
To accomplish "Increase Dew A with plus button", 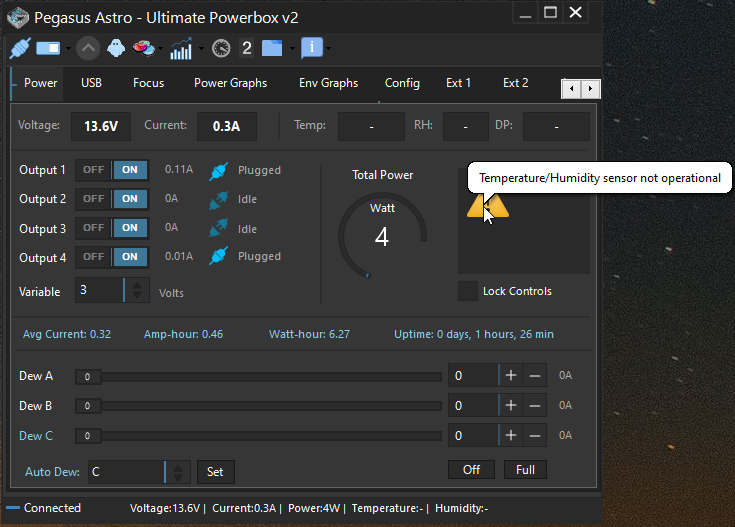I will pyautogui.click(x=511, y=376).
